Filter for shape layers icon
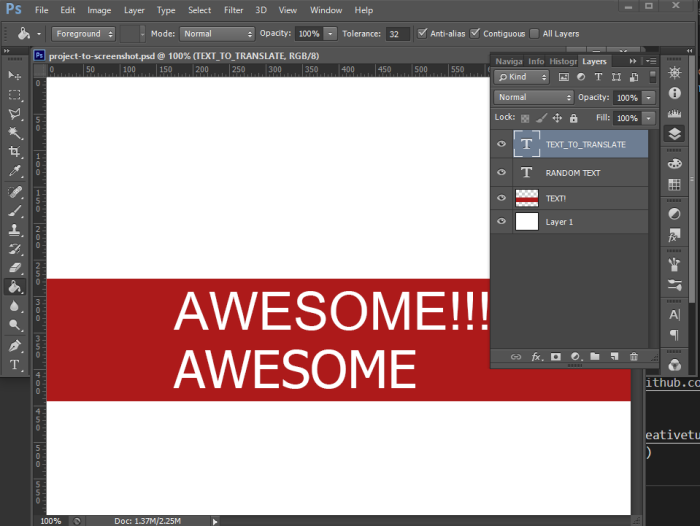This screenshot has height=526, width=700. point(616,77)
